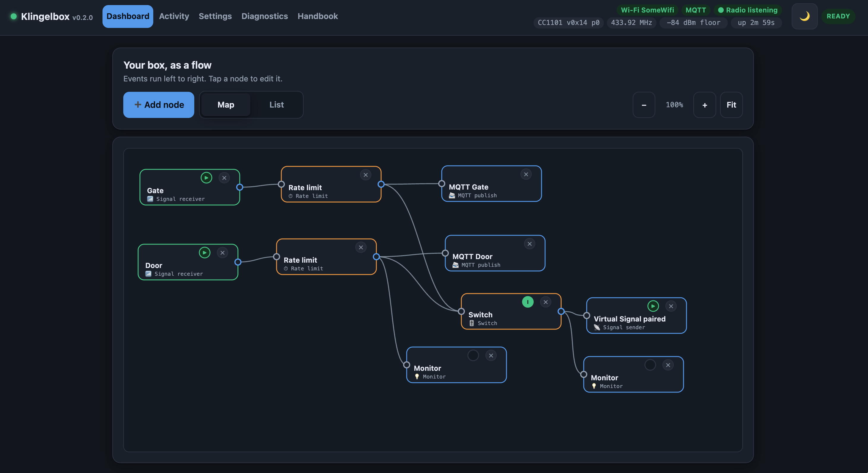Select the MQTT Gate input port

point(441,183)
